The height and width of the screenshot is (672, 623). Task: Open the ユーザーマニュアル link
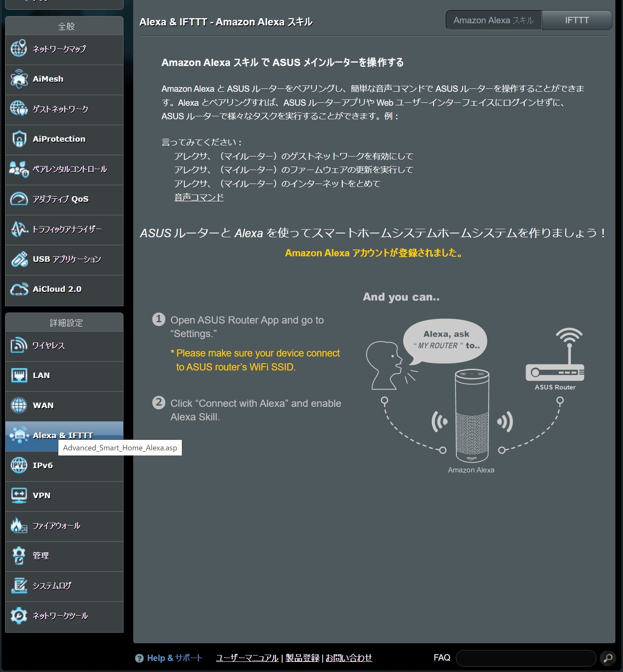[247, 658]
